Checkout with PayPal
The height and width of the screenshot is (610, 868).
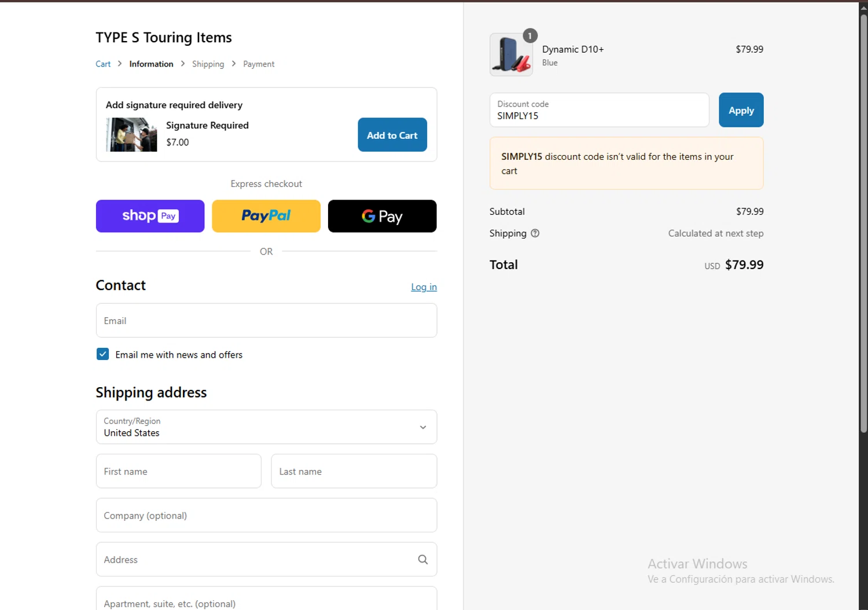266,216
